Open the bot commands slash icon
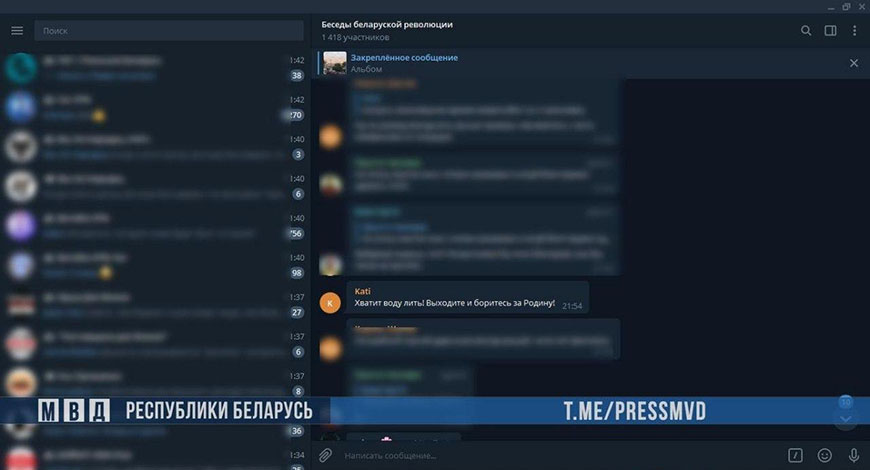Image resolution: width=870 pixels, height=470 pixels. pyautogui.click(x=795, y=455)
